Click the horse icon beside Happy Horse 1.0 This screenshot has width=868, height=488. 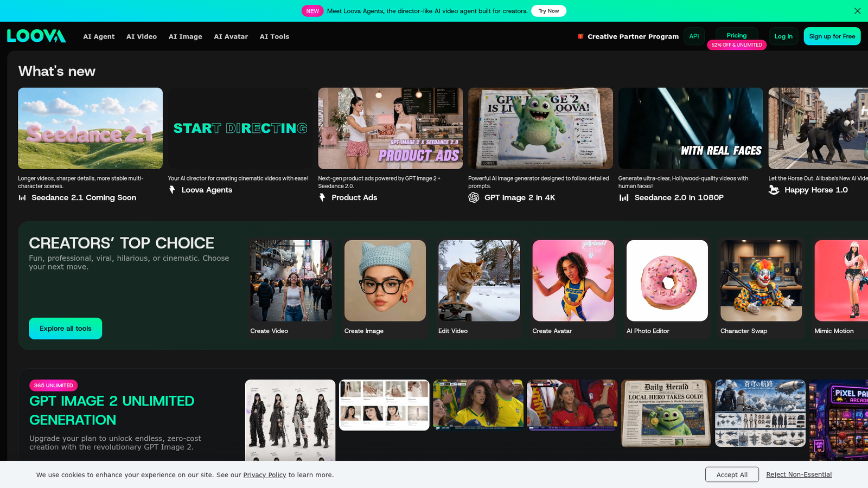coord(774,190)
